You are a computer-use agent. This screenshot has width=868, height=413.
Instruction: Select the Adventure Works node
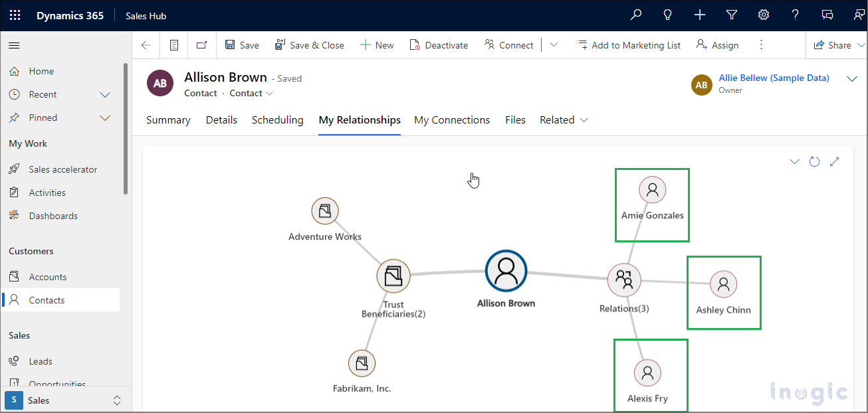pos(325,211)
